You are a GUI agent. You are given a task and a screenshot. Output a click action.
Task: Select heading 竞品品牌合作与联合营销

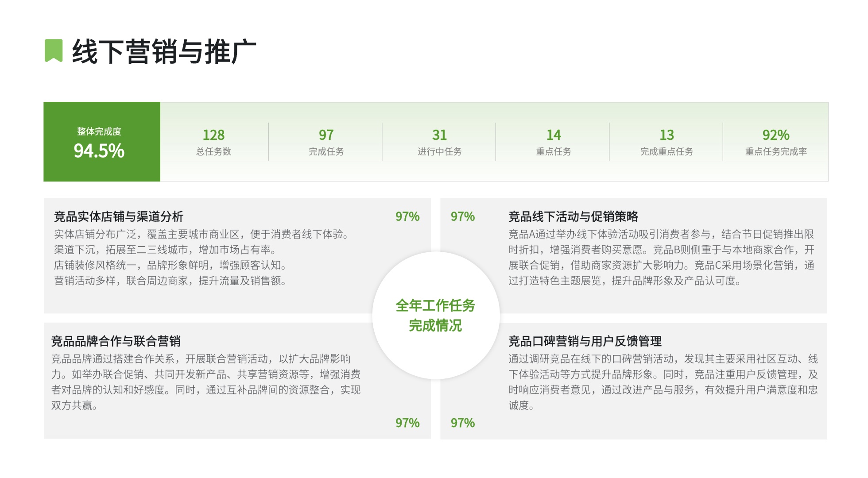(116, 341)
